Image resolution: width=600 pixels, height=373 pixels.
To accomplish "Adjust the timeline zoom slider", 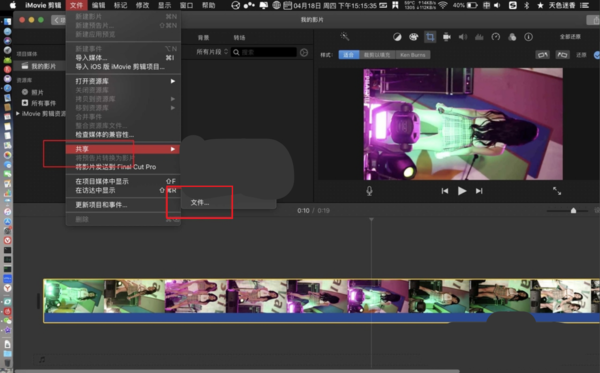I will pos(573,210).
